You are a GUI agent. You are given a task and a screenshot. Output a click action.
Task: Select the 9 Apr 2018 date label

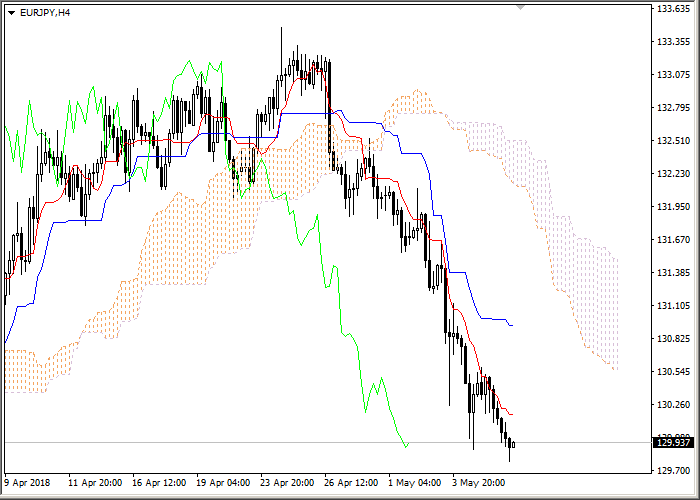pos(28,482)
